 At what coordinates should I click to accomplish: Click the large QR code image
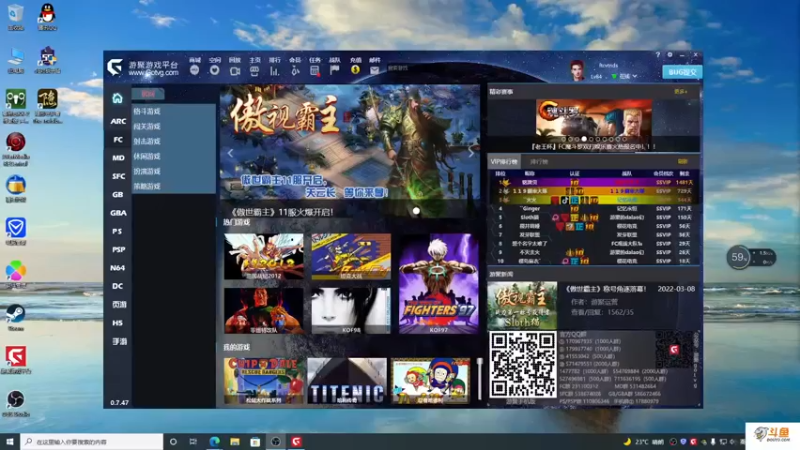point(522,364)
